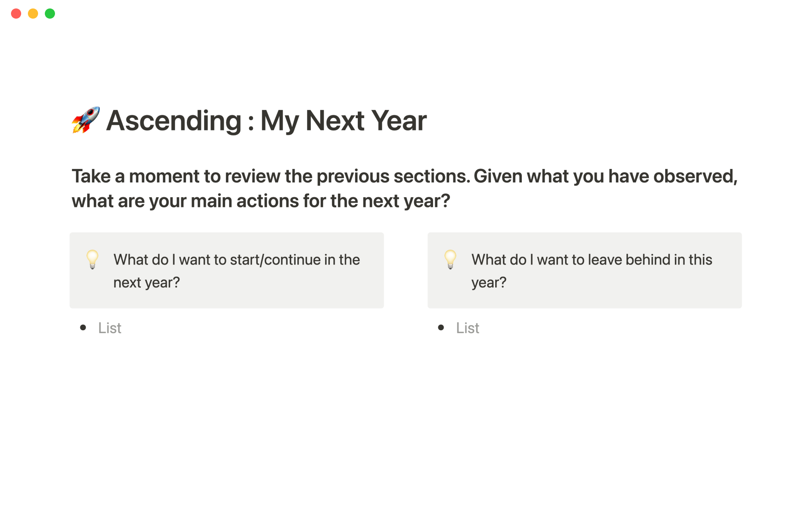
Task: Click the green maximize window button
Action: (50, 14)
